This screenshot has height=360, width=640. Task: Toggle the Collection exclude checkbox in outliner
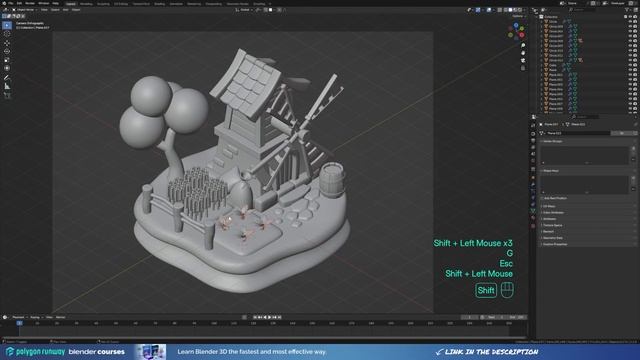(x=625, y=17)
